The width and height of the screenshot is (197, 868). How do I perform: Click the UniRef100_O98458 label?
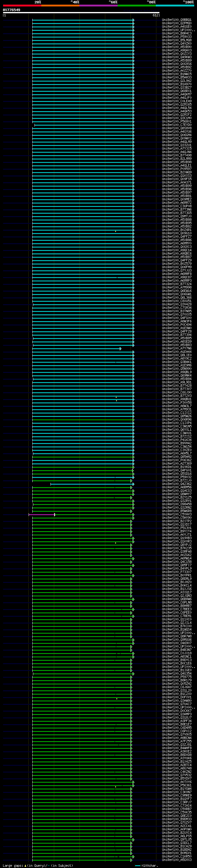point(177,504)
